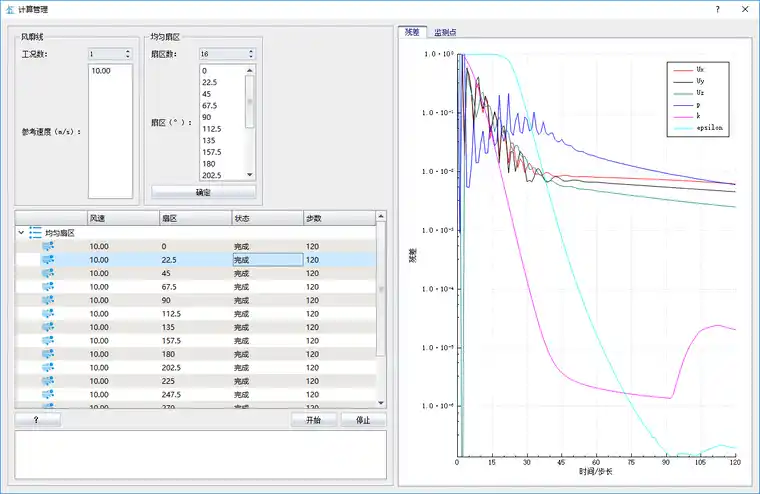The image size is (760, 494).
Task: Select 112.5 in the 扇区 angle list
Action: [212, 129]
